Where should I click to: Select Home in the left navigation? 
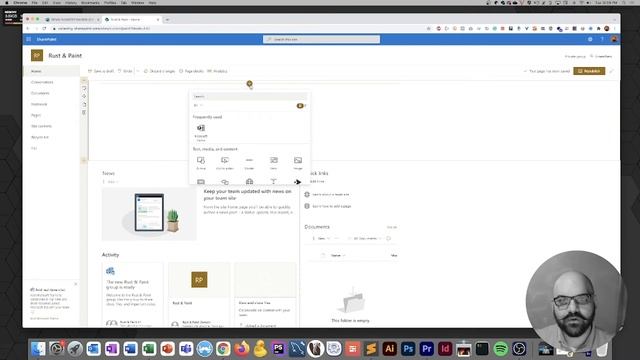point(51,71)
